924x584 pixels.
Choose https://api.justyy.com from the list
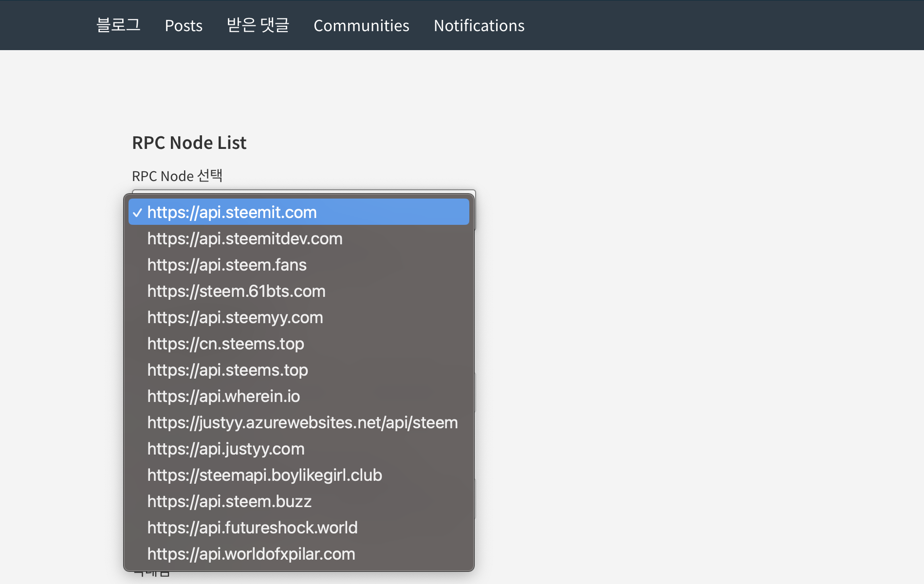tap(299, 449)
